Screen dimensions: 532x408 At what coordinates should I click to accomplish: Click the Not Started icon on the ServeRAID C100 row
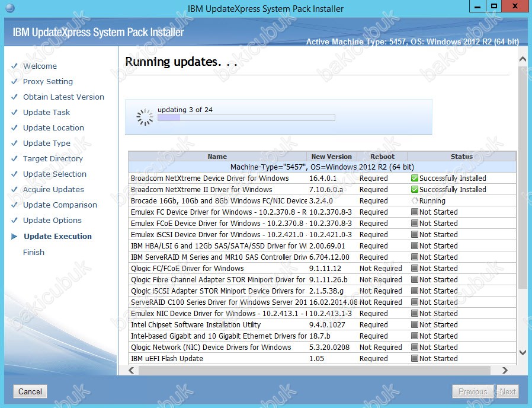414,302
